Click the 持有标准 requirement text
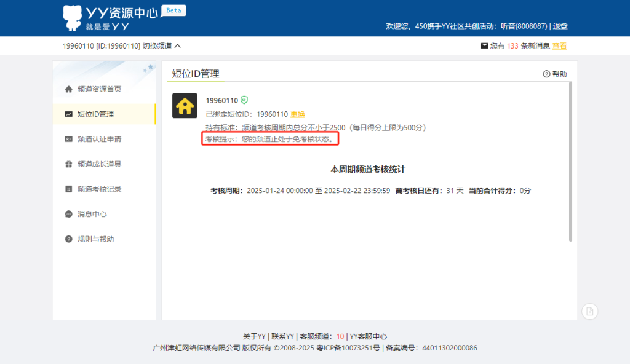 [x=316, y=128]
